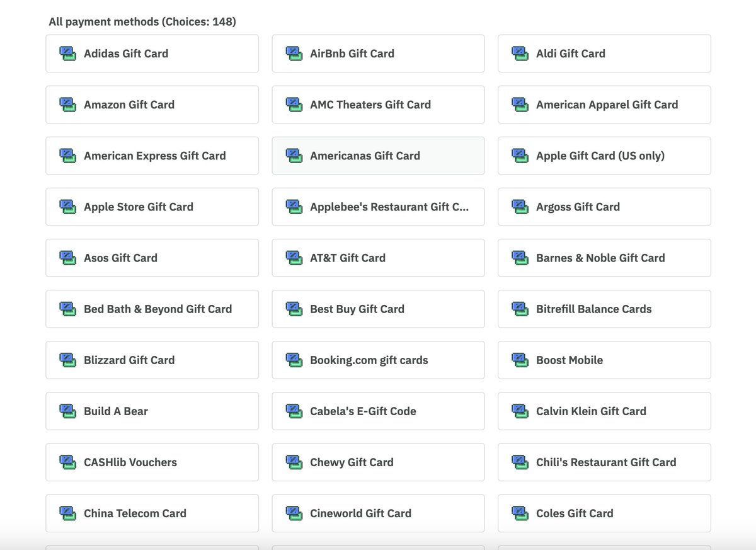Select the Chewy Gift Card label

[352, 462]
